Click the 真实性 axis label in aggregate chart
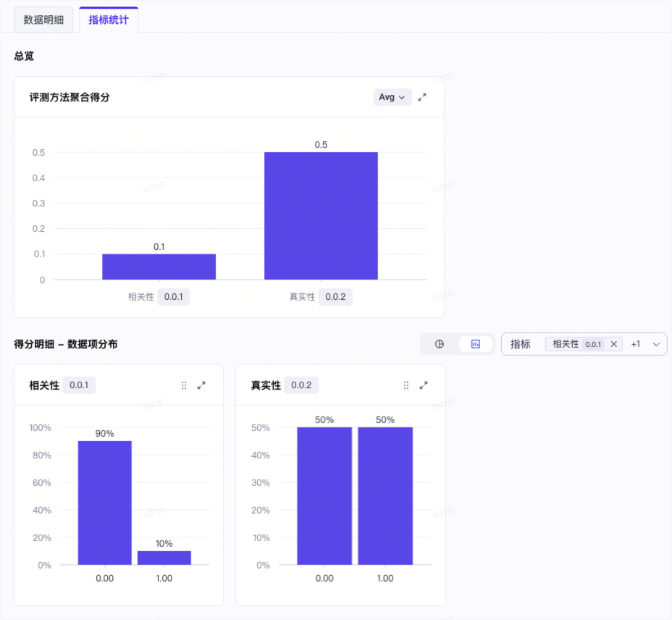The image size is (672, 620). click(x=302, y=297)
